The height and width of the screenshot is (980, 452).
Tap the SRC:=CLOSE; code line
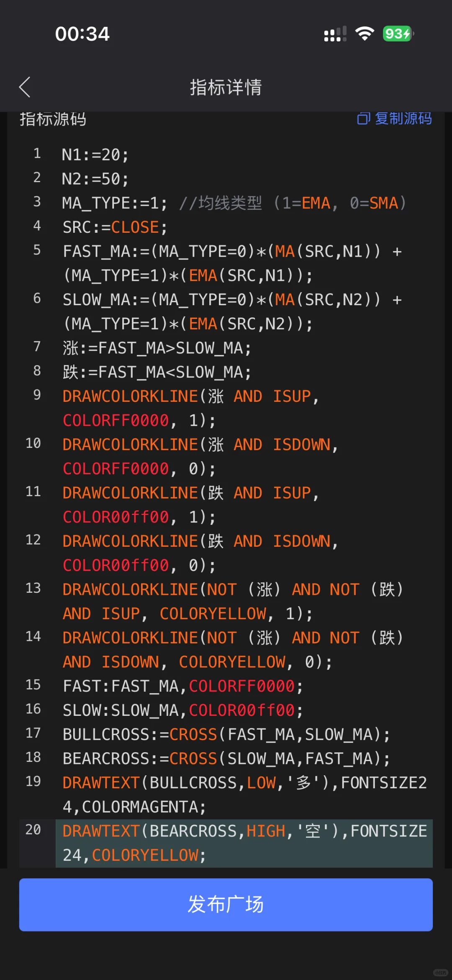pyautogui.click(x=115, y=227)
